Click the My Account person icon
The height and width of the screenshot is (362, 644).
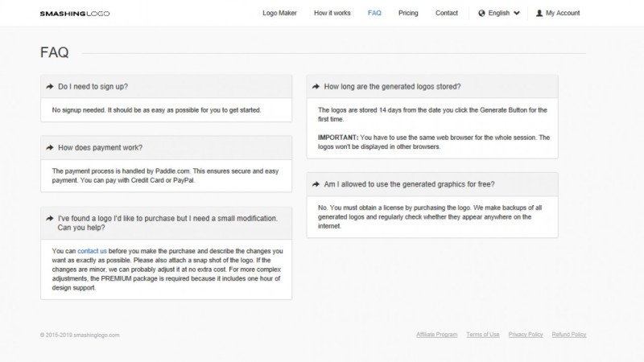click(539, 14)
